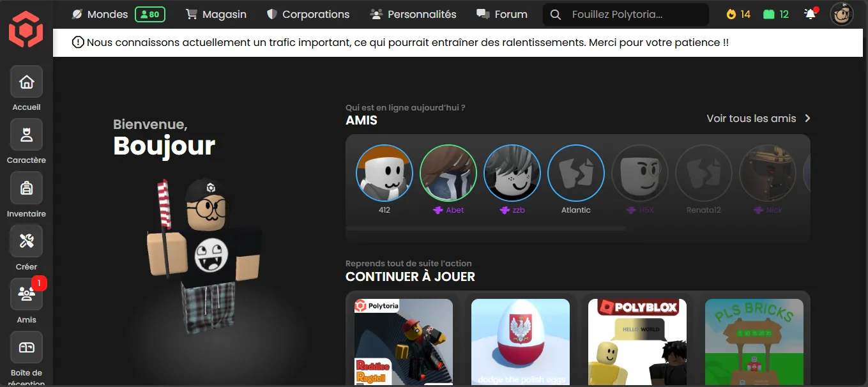Click the Renata12 friend name label

click(704, 210)
